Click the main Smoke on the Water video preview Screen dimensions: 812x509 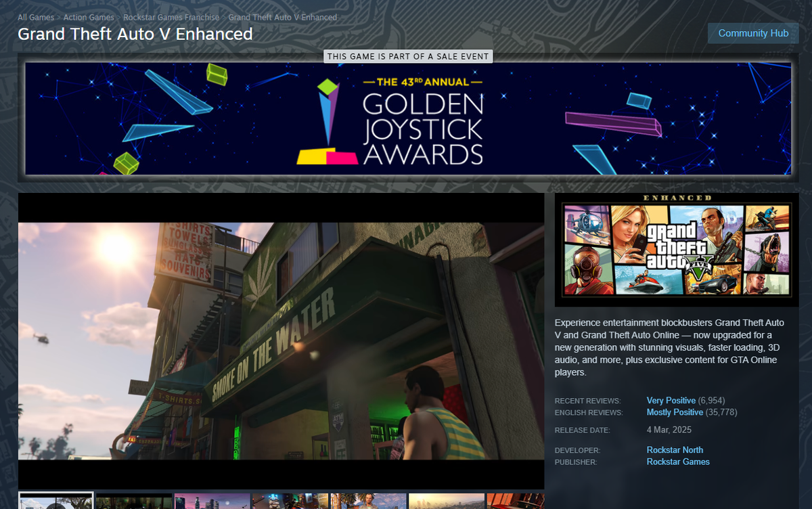coord(281,341)
